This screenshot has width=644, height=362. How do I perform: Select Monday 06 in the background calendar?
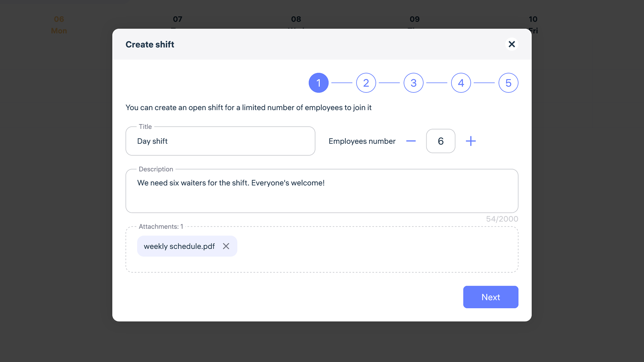pos(59,25)
